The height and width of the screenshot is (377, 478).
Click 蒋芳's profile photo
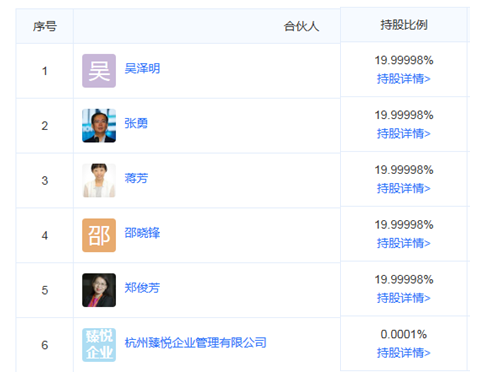(x=99, y=180)
